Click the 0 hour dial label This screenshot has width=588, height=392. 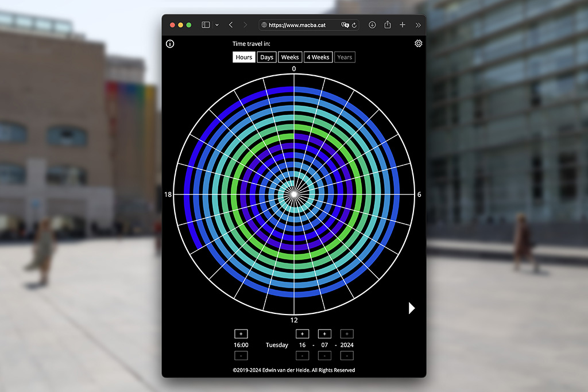[x=294, y=68]
